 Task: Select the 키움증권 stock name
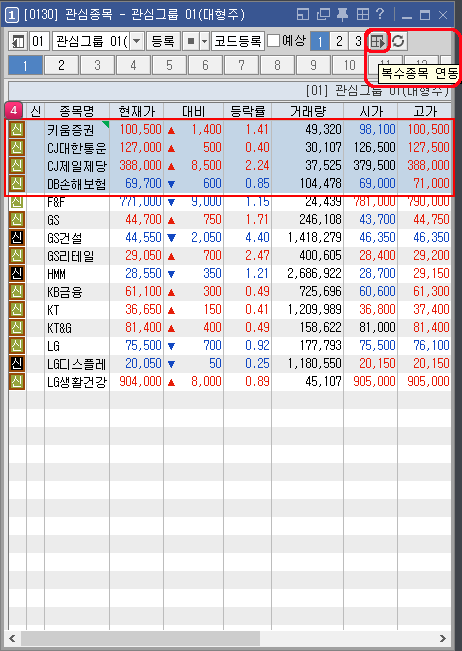71,130
